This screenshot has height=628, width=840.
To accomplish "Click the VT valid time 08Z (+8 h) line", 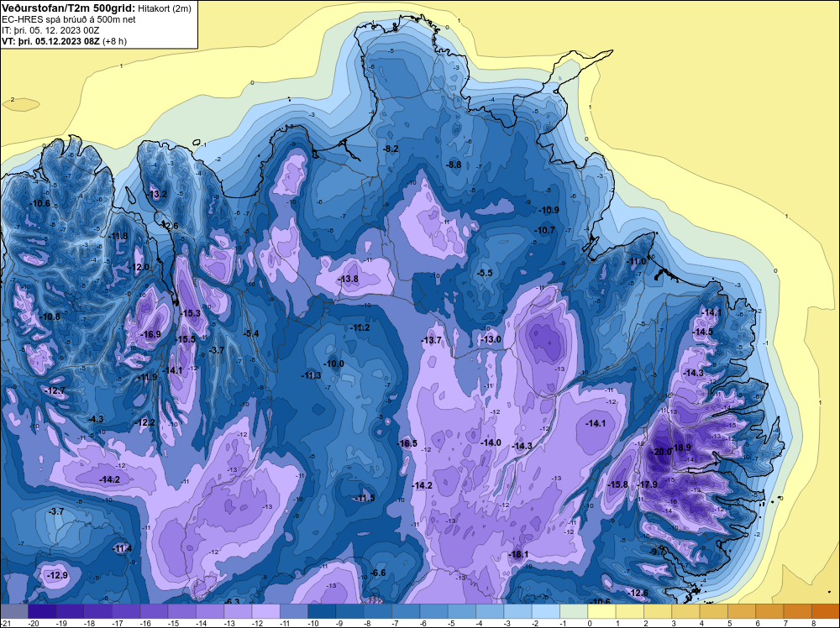I will click(65, 41).
